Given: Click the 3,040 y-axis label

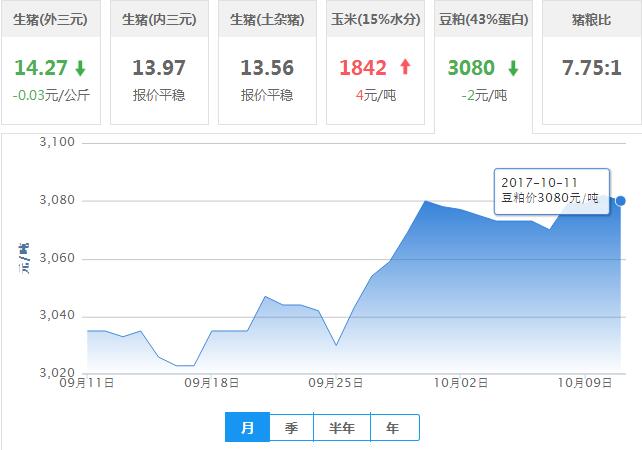Looking at the screenshot, I should (x=57, y=315).
